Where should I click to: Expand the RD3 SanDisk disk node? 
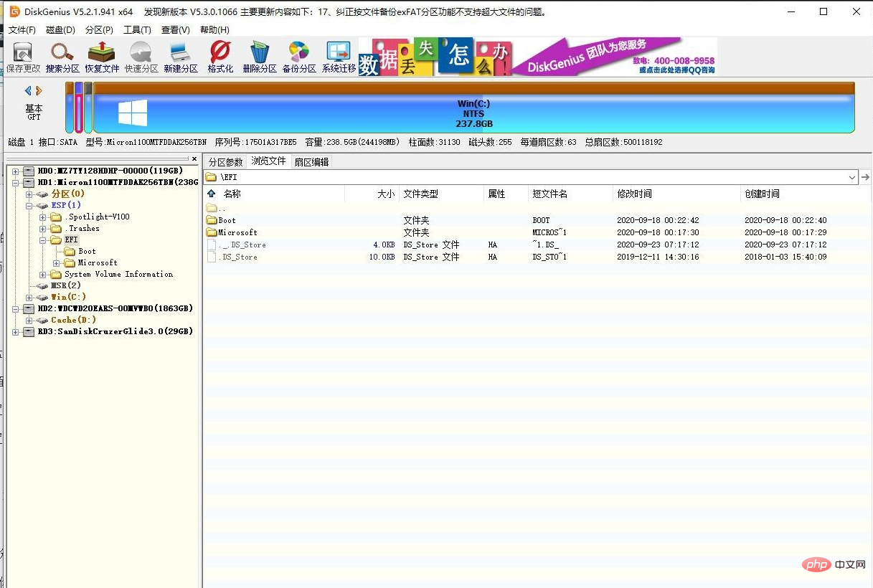(x=16, y=331)
